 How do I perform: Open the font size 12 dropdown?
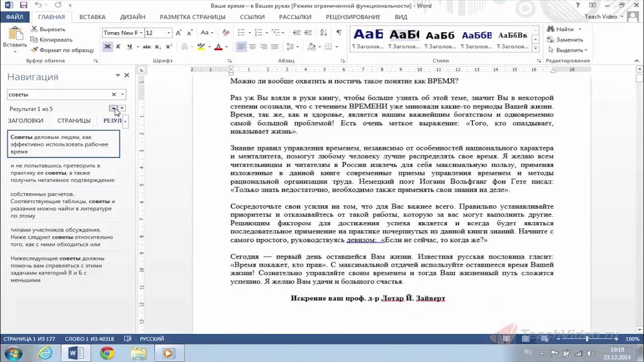point(169,33)
